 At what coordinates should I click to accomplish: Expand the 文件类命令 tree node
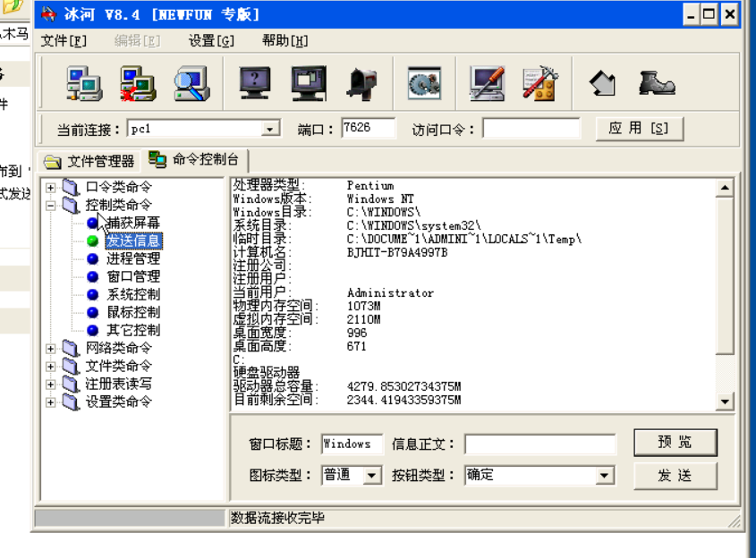tap(51, 367)
